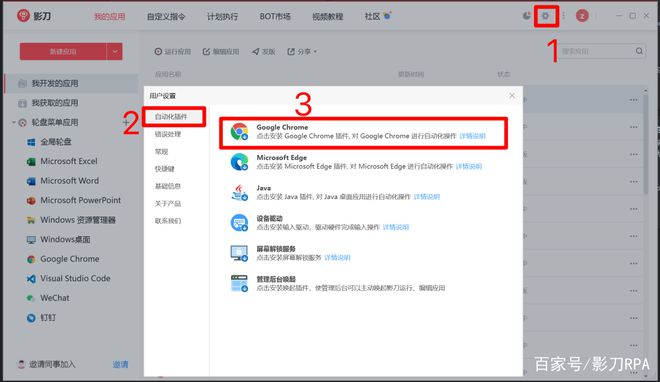Click the 管理后台唤起 icon

(x=239, y=283)
